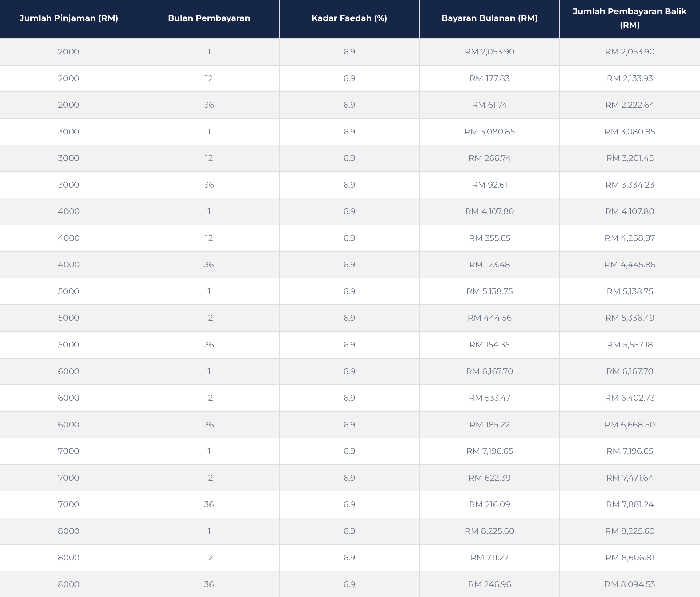Select the RM 216.09 monthly payment cell
This screenshot has width=700, height=597.
click(489, 504)
